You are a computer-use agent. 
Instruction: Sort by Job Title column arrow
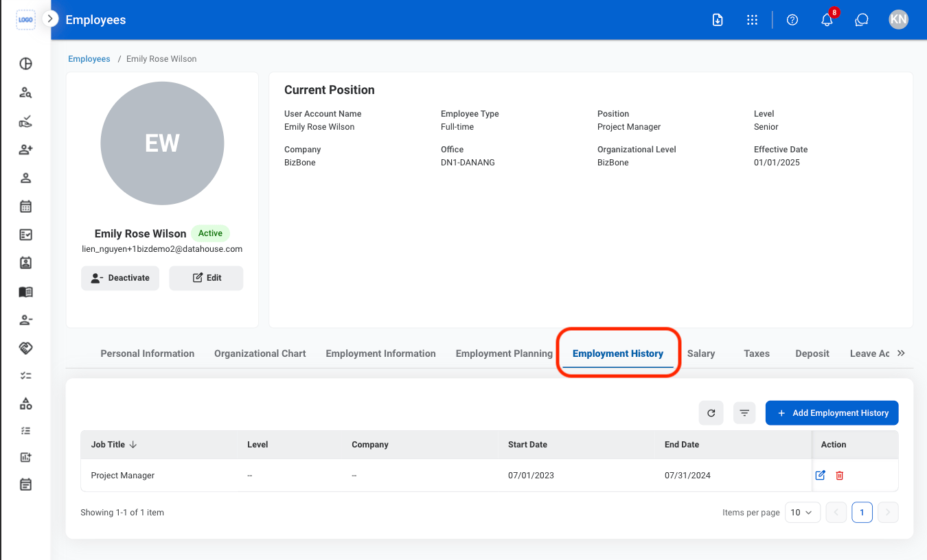pyautogui.click(x=133, y=445)
